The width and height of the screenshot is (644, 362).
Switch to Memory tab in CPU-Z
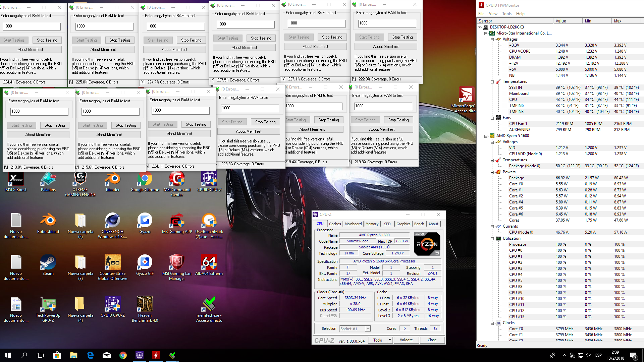[372, 224]
